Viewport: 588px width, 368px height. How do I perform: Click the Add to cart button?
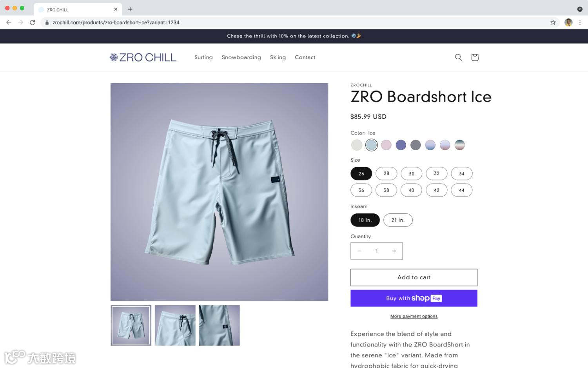(x=414, y=277)
